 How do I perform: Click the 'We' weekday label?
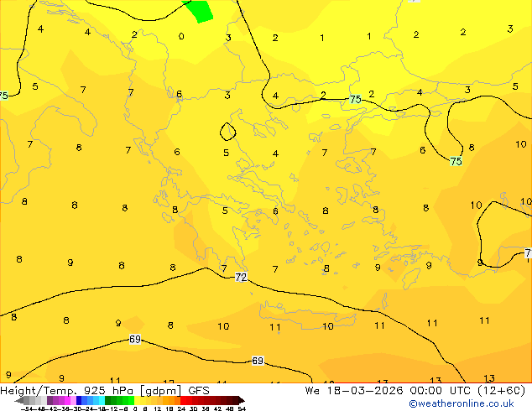click(312, 391)
